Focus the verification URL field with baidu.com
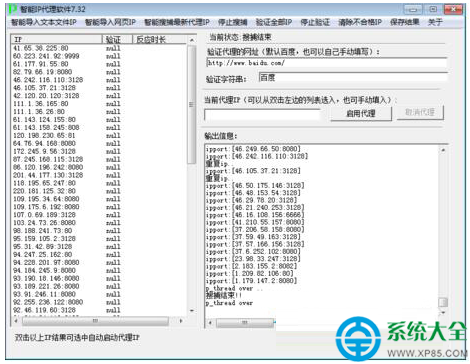This screenshot has width=470, height=364. (327, 63)
